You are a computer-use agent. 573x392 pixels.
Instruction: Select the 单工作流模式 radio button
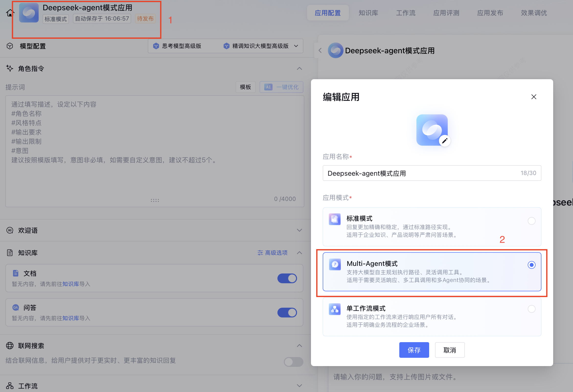531,308
